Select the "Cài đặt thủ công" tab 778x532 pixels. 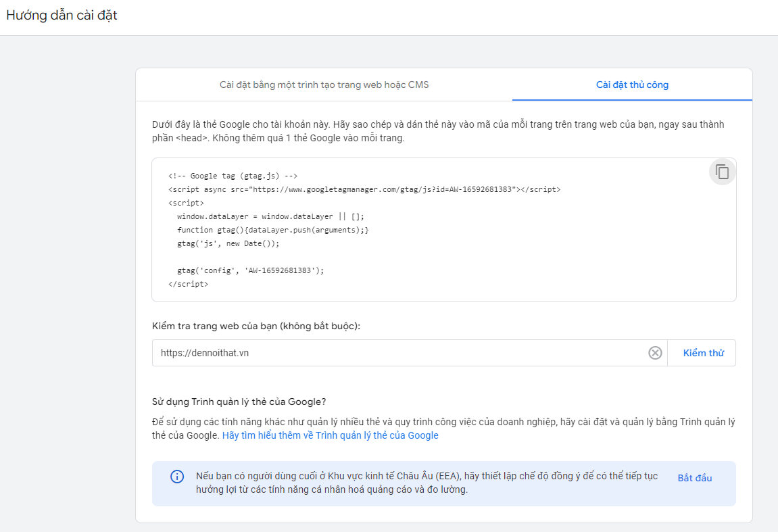[632, 84]
